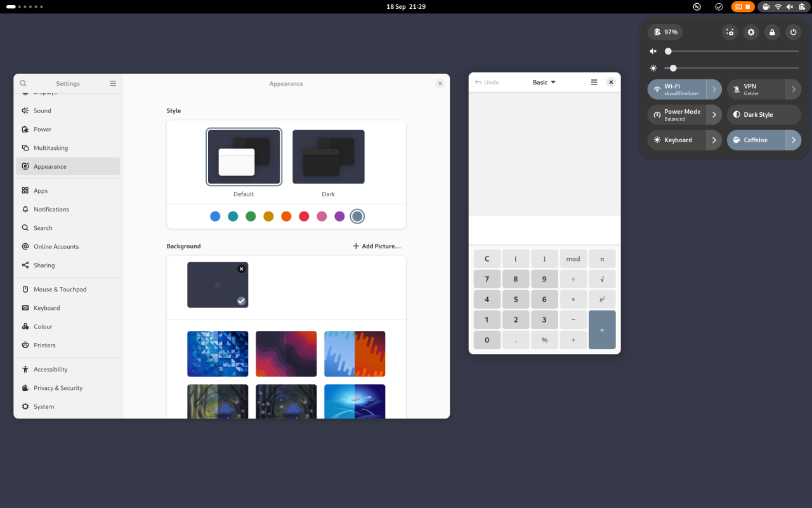Open the calculator hamburger menu
Screen dimensions: 812x508
(x=594, y=82)
